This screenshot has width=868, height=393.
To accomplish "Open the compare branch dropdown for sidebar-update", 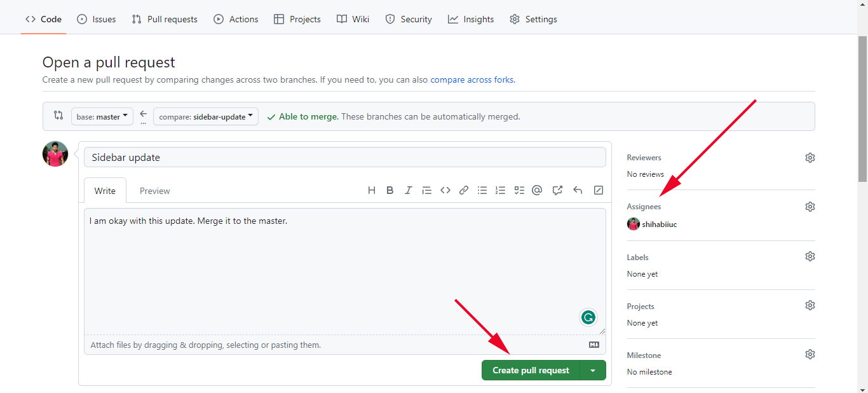I will [x=205, y=116].
